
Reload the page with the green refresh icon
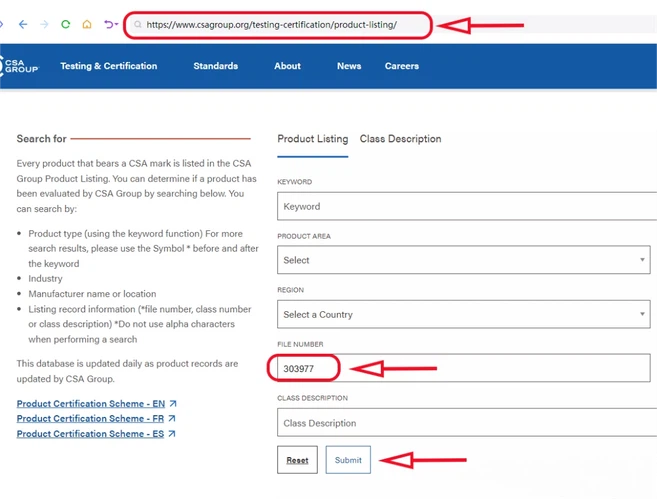(x=65, y=24)
